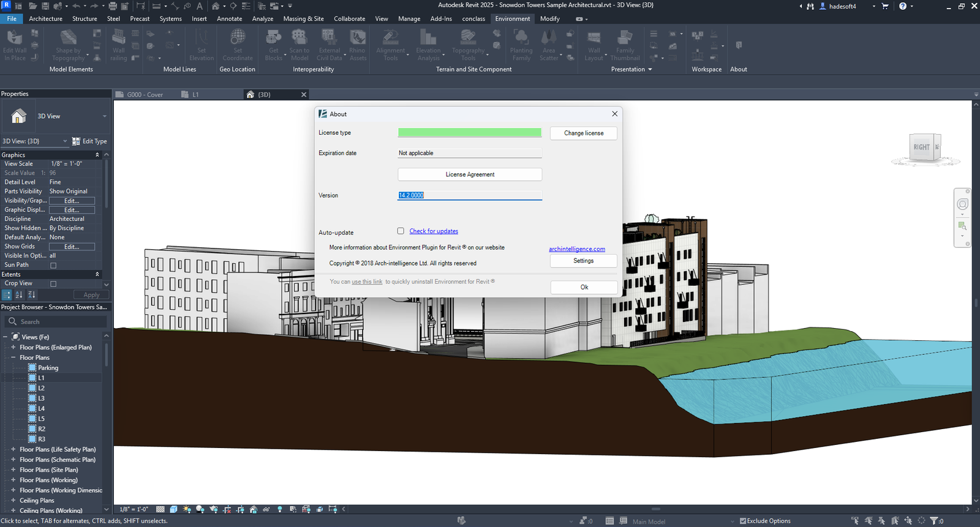The image size is (980, 527).
Task: Expand the Presentation panel dropdown arrow
Action: pos(650,69)
